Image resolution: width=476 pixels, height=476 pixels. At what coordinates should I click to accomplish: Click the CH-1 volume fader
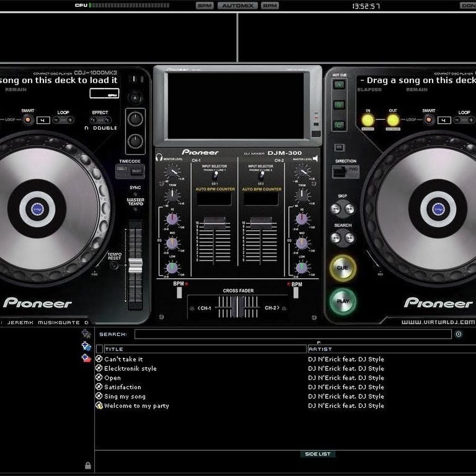click(x=214, y=223)
